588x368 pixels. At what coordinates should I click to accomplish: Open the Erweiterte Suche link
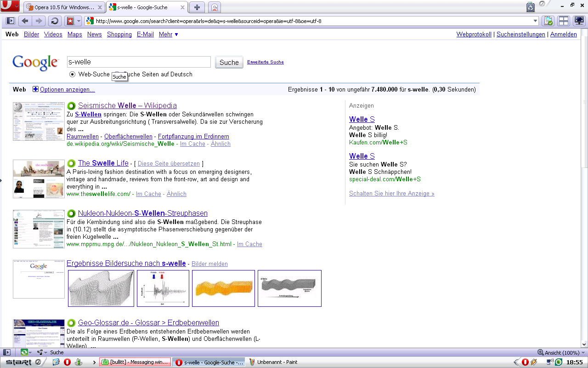(266, 62)
